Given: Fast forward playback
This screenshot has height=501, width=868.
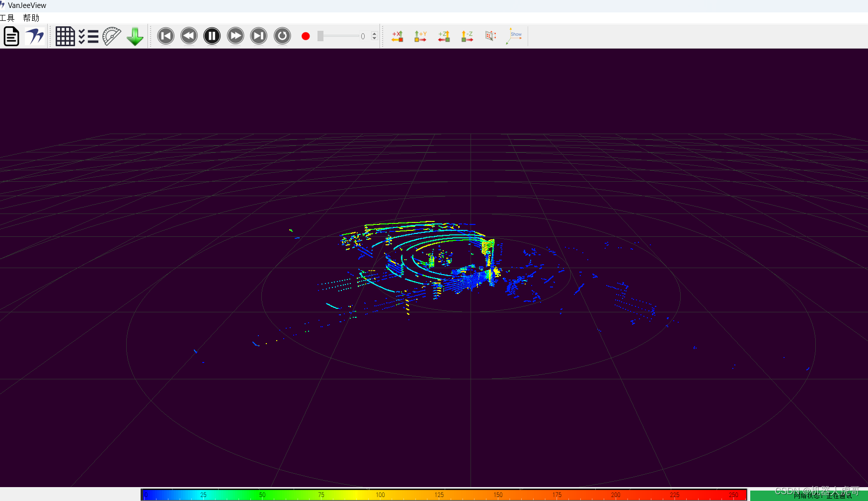Looking at the screenshot, I should (236, 36).
